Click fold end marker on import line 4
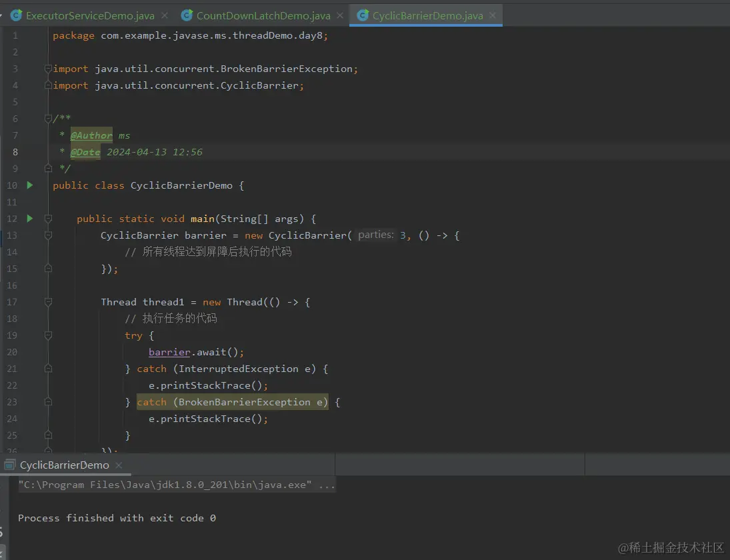Image resolution: width=730 pixels, height=560 pixels. click(x=48, y=85)
